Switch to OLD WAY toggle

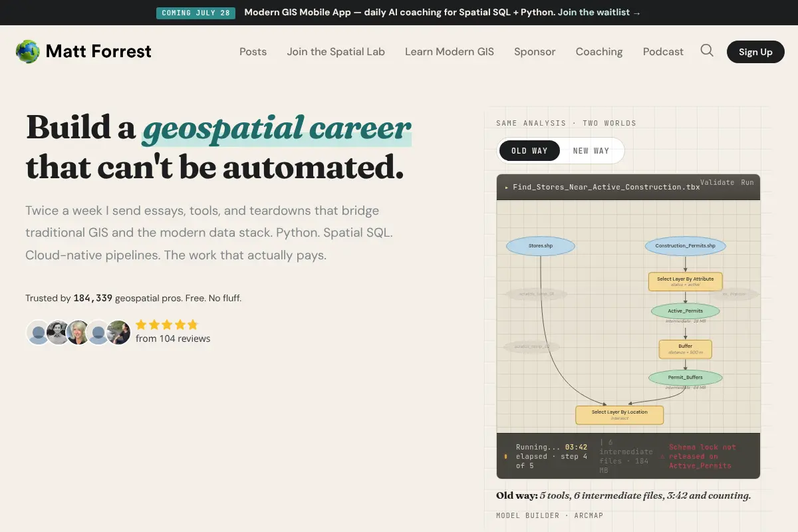point(529,151)
